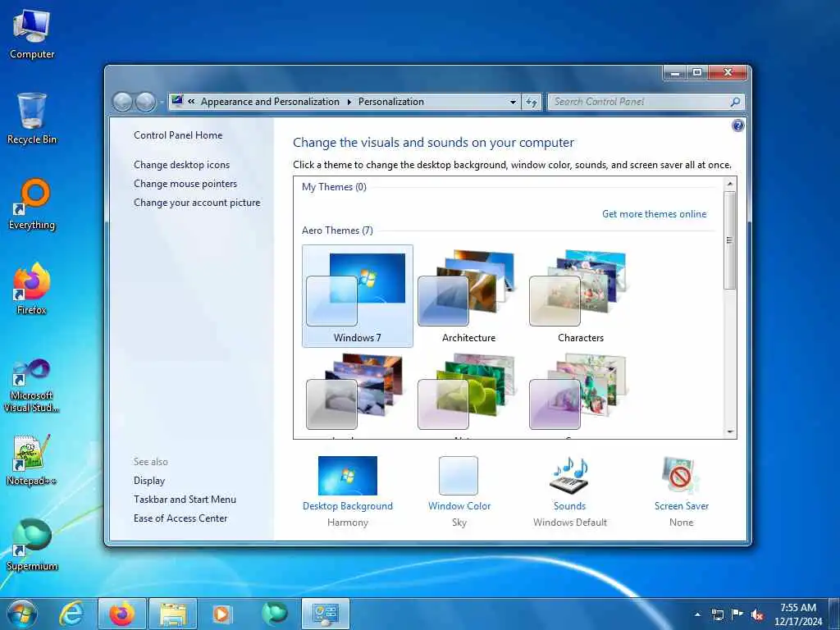Show hidden tray icons arrow
Viewport: 840px width, 630px height.
point(697,614)
